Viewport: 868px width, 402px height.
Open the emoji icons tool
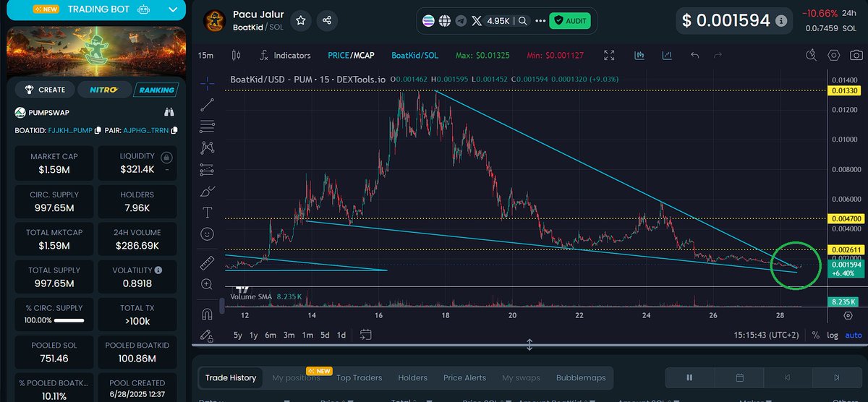[208, 234]
